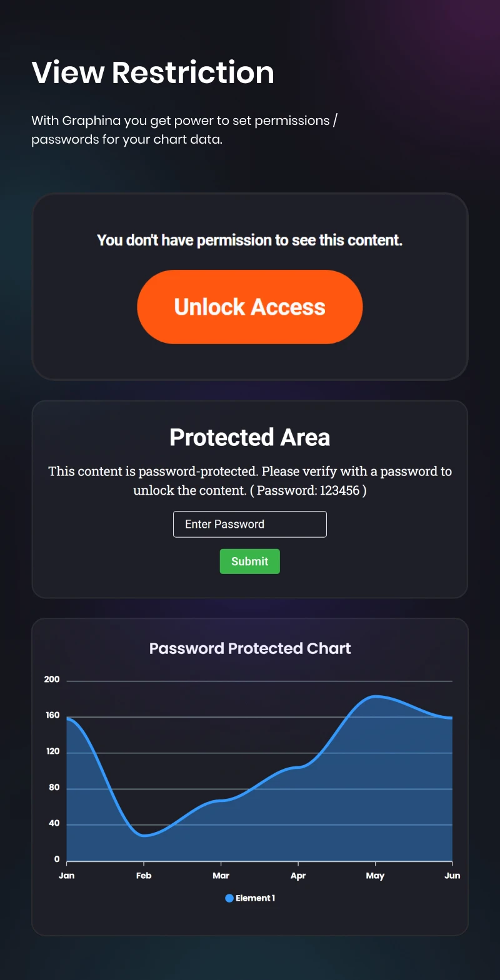Image resolution: width=500 pixels, height=980 pixels.
Task: Click the 40 y-axis label
Action: pos(54,823)
